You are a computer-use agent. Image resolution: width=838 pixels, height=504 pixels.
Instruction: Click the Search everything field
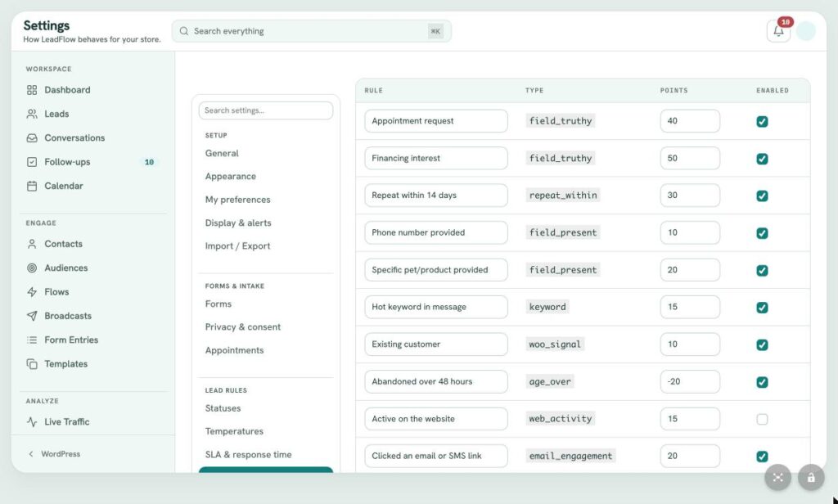[x=312, y=31]
